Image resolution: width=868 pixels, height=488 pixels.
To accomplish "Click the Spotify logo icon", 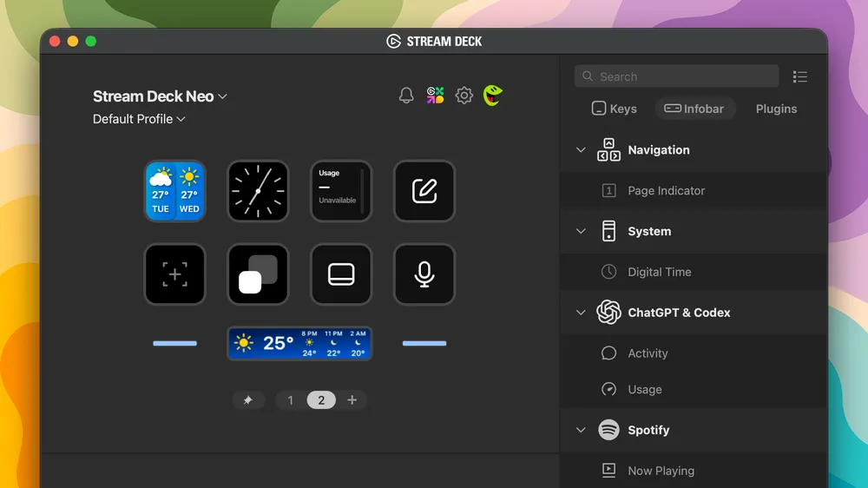I will click(608, 430).
